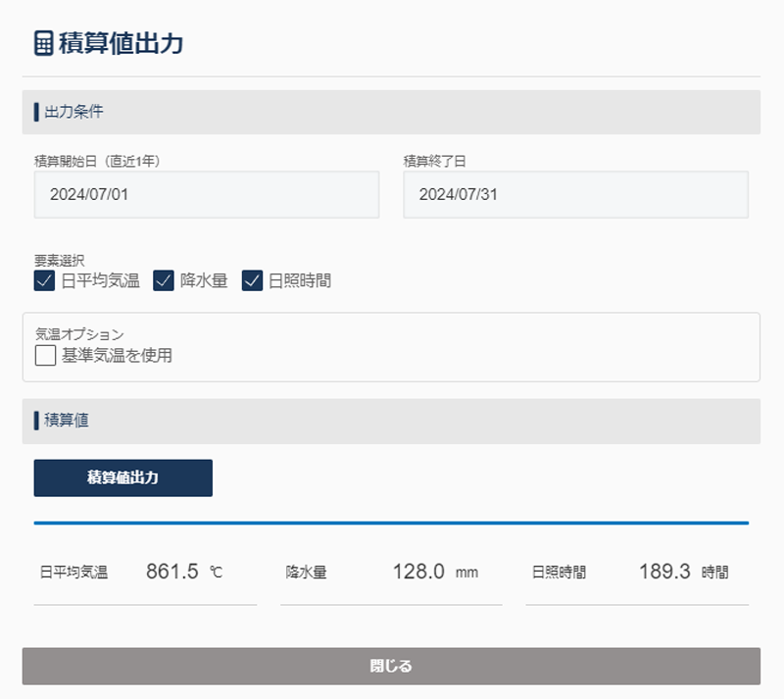784x699 pixels.
Task: Click the calculator icon beside the title
Action: pyautogui.click(x=44, y=44)
